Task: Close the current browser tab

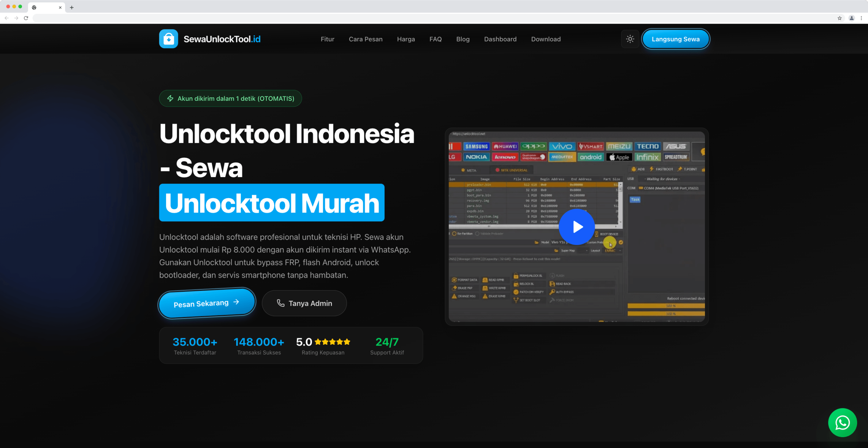Action: pos(60,7)
